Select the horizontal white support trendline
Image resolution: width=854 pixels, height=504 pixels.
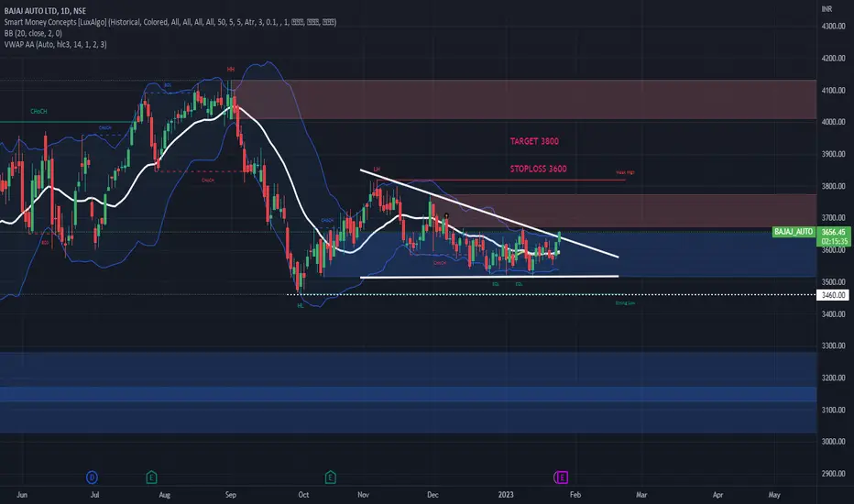[489, 278]
